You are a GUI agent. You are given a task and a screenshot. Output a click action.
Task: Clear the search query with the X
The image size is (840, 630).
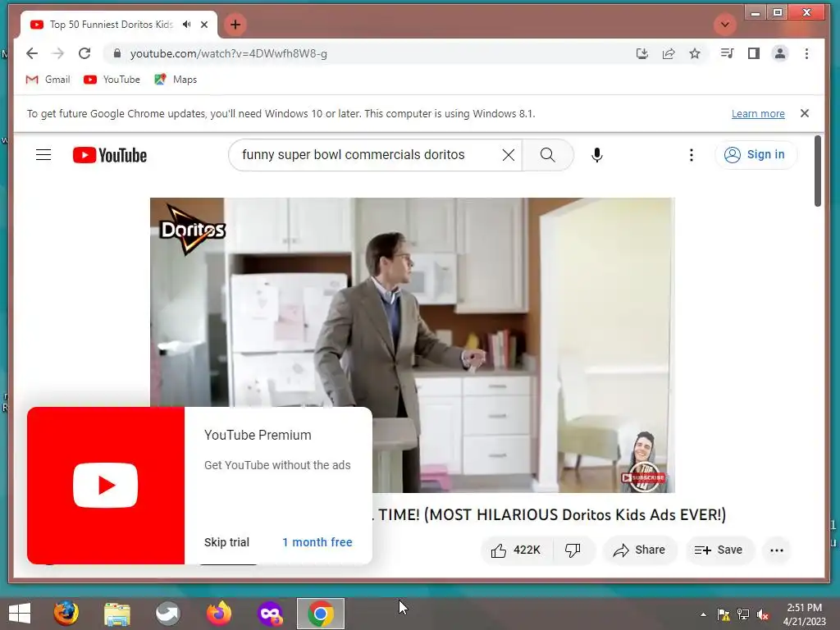(x=509, y=155)
